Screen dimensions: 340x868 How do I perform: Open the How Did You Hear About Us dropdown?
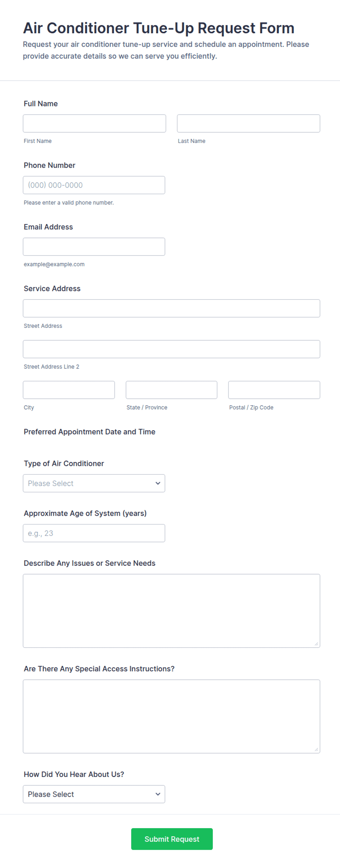tap(94, 794)
